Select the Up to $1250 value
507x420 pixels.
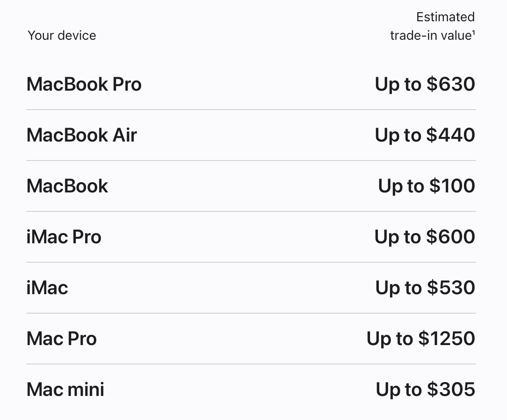coord(420,339)
